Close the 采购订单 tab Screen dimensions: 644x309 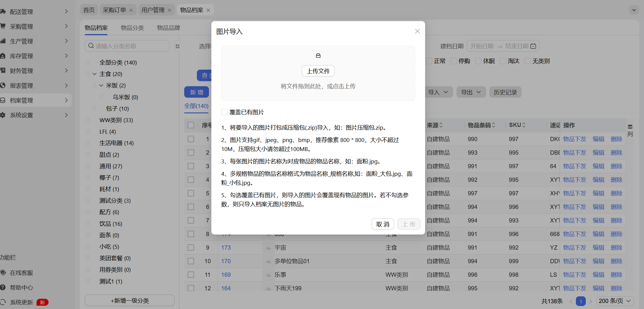click(131, 10)
